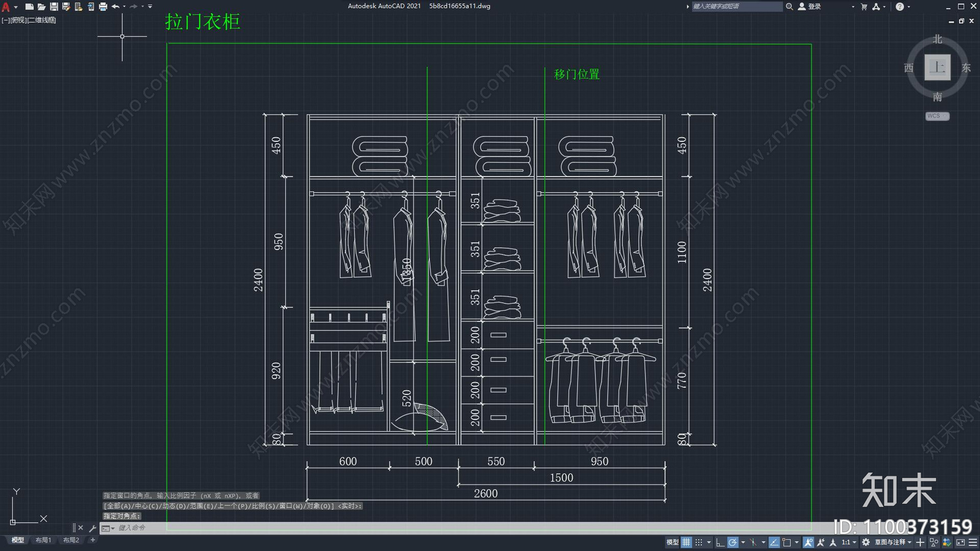The width and height of the screenshot is (980, 551).
Task: Toggle auto-add annotation scales icon
Action: pos(821,542)
